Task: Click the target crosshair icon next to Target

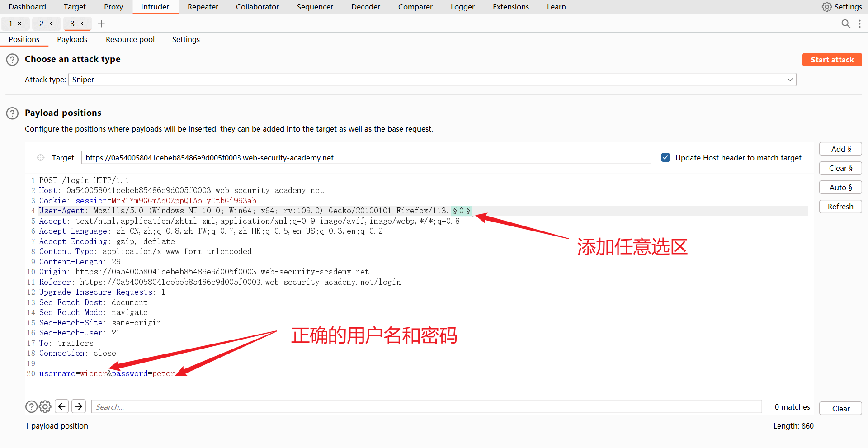Action: click(x=41, y=158)
